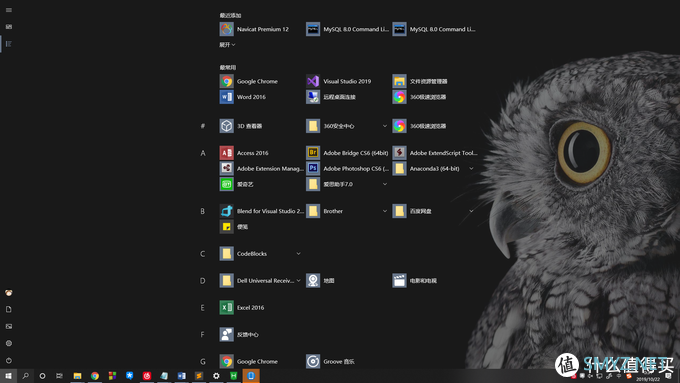The width and height of the screenshot is (680, 383).
Task: Click the letter G section header
Action: pos(203,361)
